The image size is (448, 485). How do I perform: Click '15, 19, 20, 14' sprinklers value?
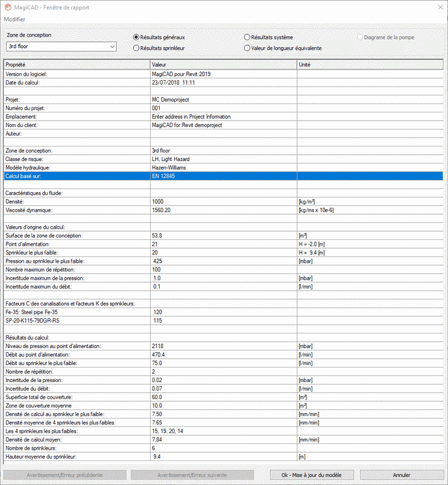click(167, 431)
